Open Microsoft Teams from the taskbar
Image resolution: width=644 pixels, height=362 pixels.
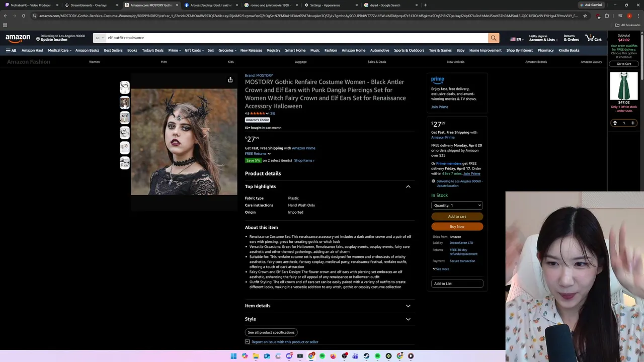355,356
